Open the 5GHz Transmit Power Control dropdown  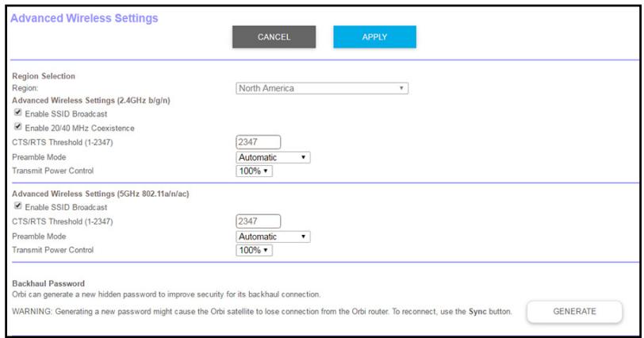point(254,250)
